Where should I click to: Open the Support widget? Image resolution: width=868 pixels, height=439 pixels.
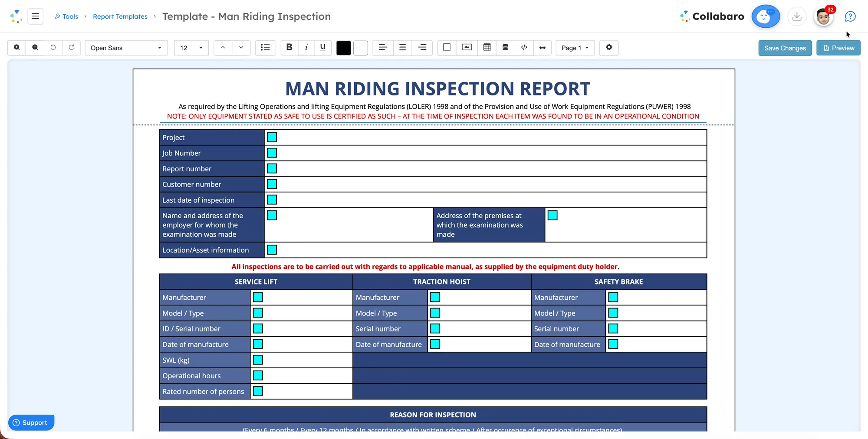(31, 423)
